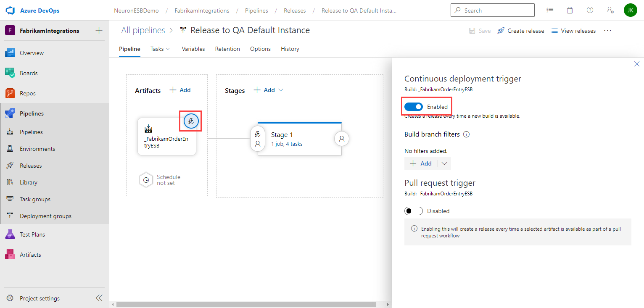Add new item with the plus icon beside FabrikamIntegrations
The height and width of the screenshot is (308, 644).
(x=99, y=30)
